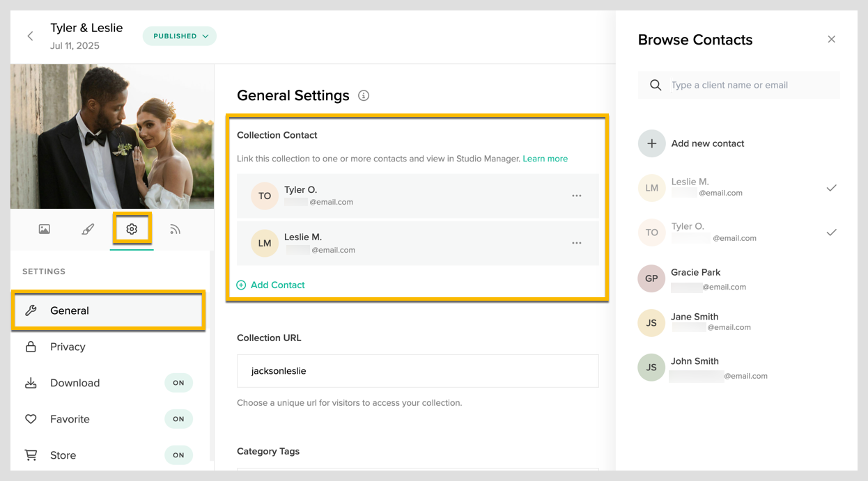This screenshot has height=481, width=868.
Task: Follow the Learn more link
Action: 545,159
